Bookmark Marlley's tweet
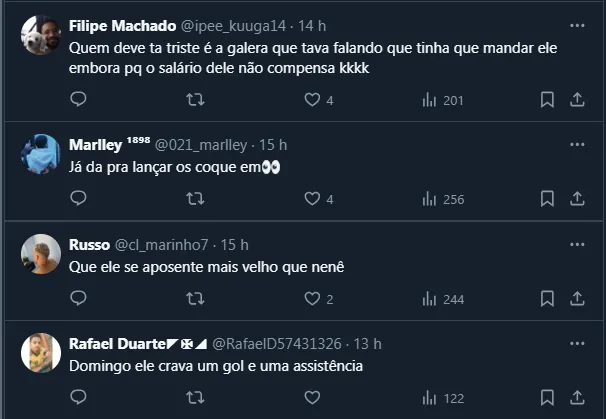 547,199
